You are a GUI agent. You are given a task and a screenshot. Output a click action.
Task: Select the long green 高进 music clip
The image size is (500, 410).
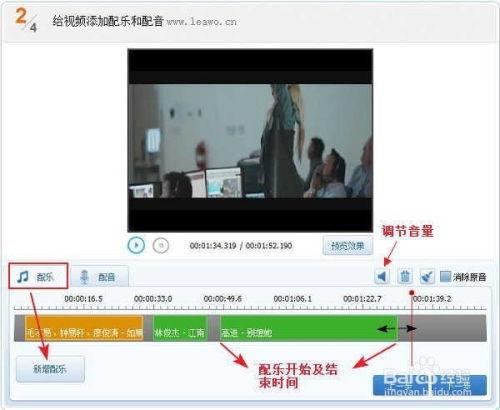pyautogui.click(x=308, y=328)
